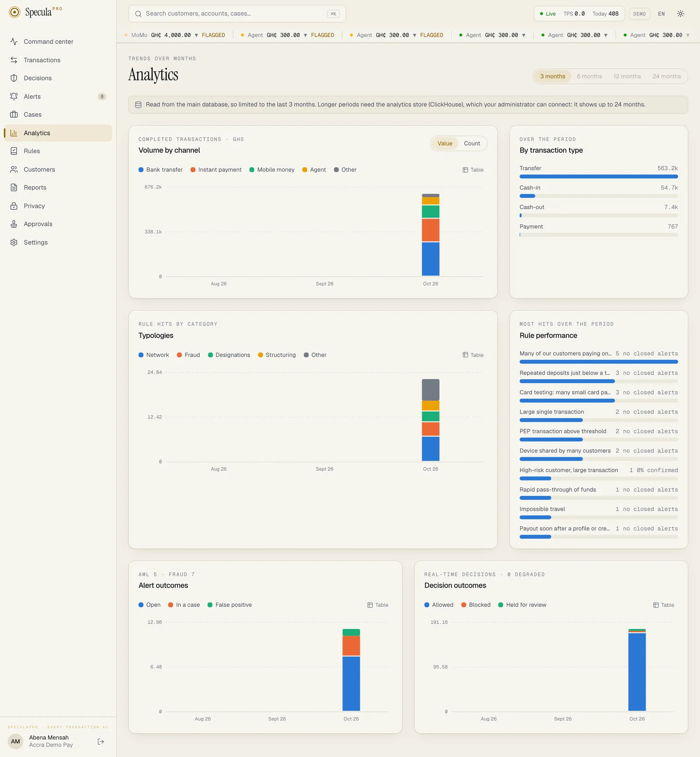Click the Customers people icon
The width and height of the screenshot is (700, 757).
pyautogui.click(x=14, y=169)
